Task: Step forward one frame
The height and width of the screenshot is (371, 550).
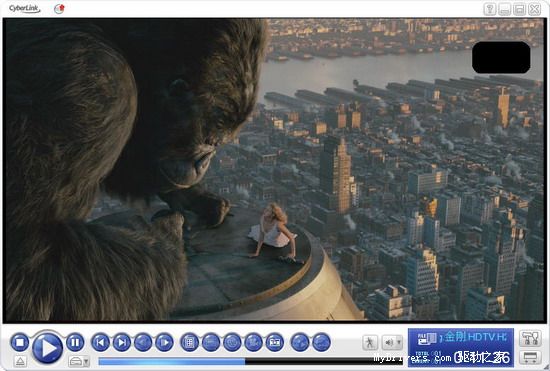Action: click(164, 342)
